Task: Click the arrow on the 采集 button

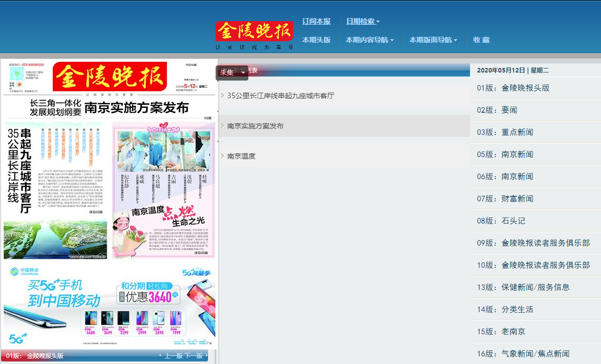Action: 244,74
